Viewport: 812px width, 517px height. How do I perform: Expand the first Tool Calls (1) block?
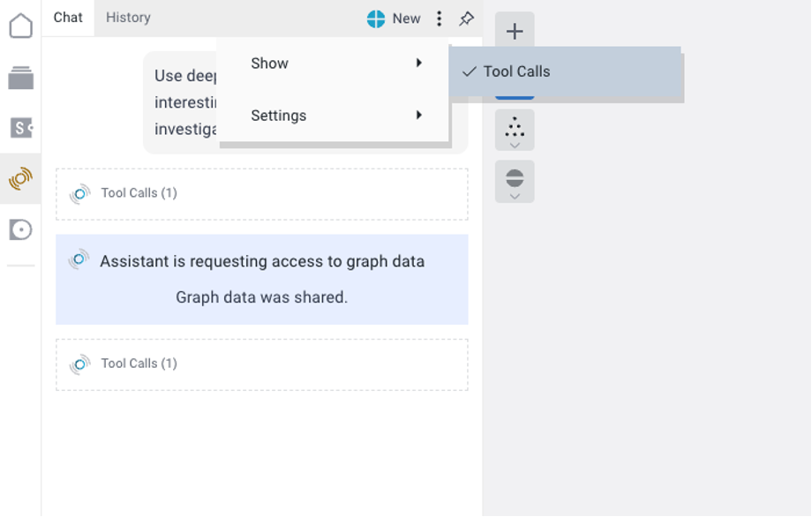tap(139, 193)
